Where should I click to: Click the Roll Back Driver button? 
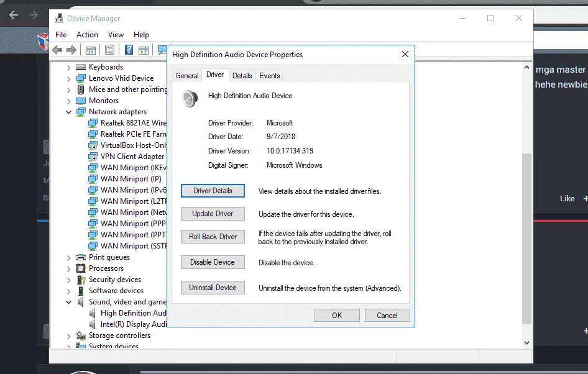click(213, 237)
